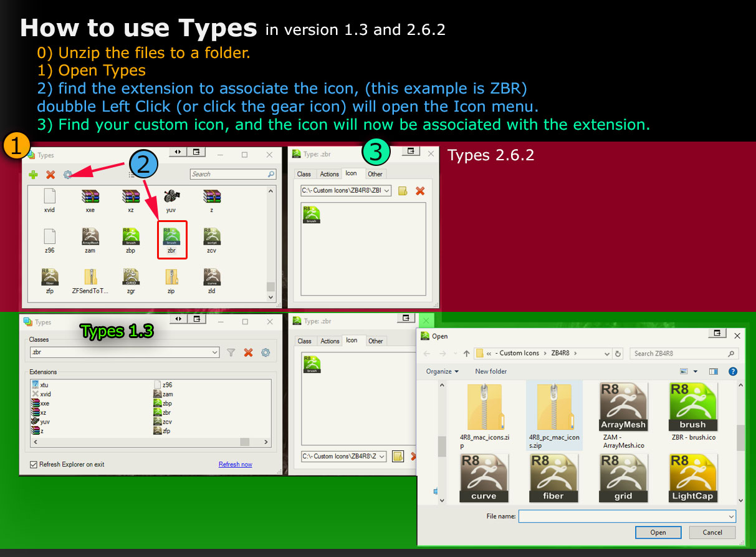Click the blue help icon in the Open dialog

732,371
